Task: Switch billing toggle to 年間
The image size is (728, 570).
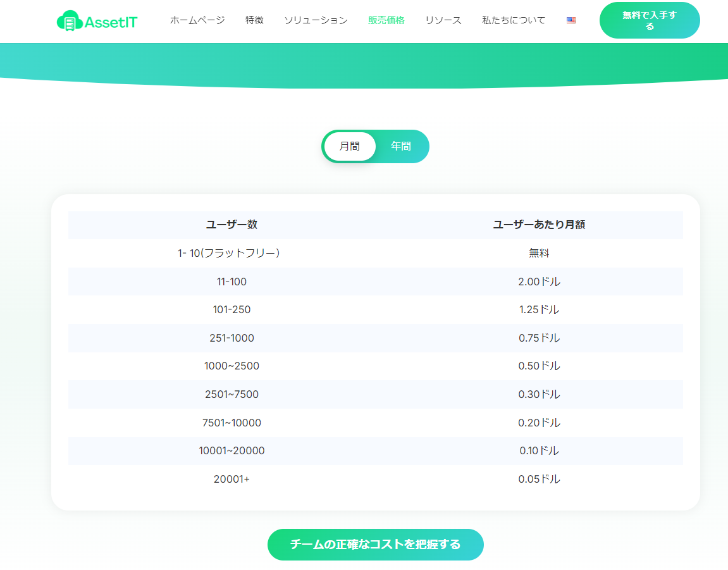Action: click(401, 146)
